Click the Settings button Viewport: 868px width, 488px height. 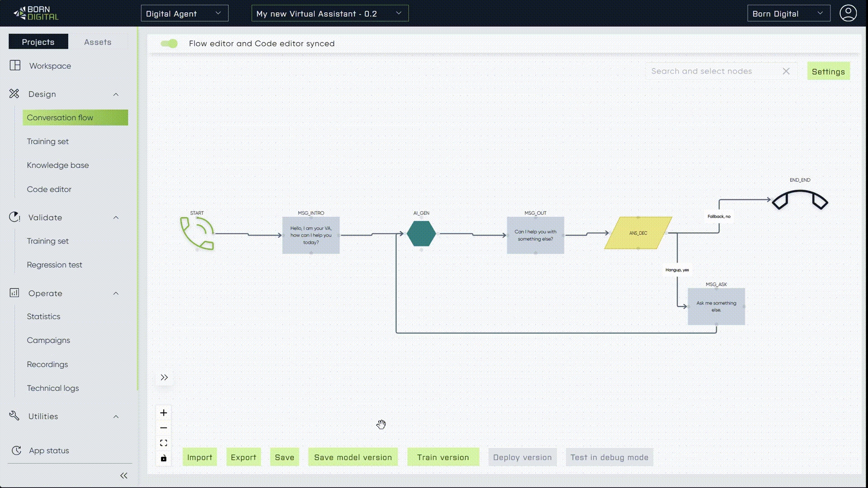point(828,71)
